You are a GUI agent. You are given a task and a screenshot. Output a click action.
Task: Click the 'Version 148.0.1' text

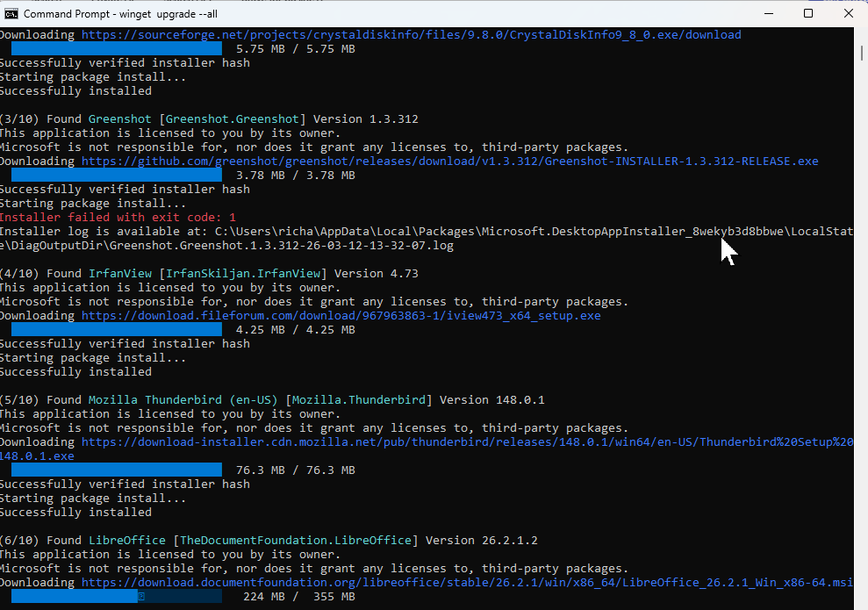tap(492, 400)
